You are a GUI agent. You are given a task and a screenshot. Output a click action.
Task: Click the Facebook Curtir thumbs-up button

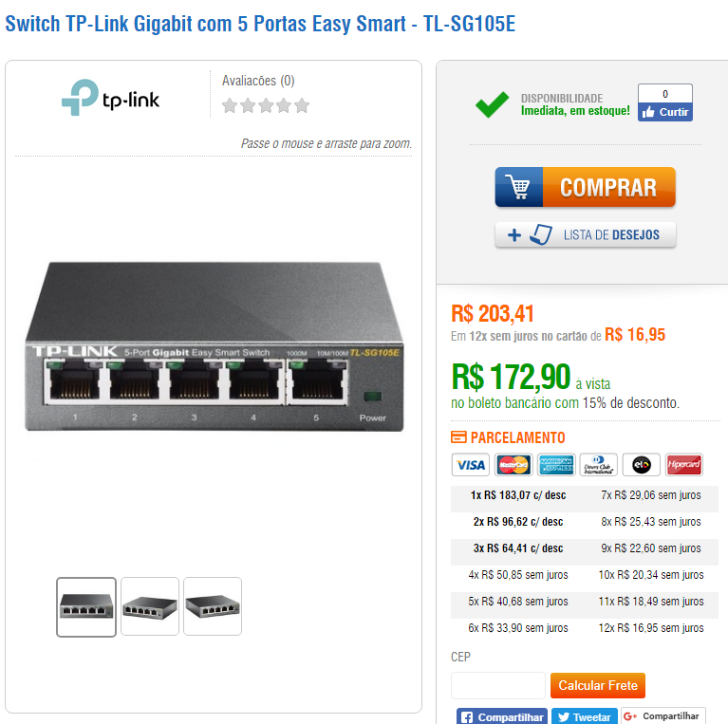(x=664, y=112)
